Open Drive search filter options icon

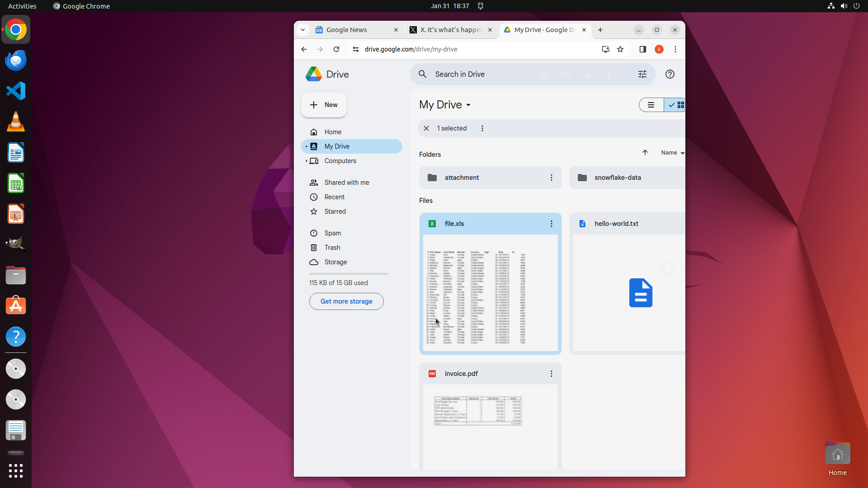tap(642, 74)
